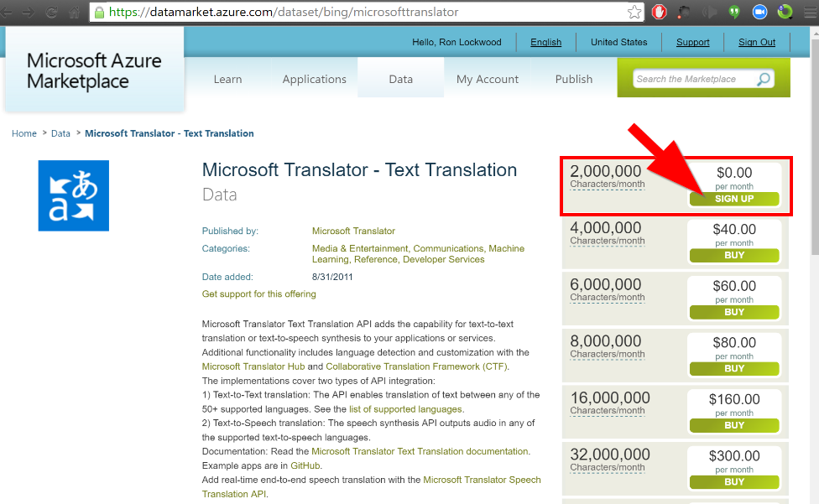This screenshot has width=819, height=504.
Task: Open the Chrome hamburger menu
Action: click(x=808, y=13)
